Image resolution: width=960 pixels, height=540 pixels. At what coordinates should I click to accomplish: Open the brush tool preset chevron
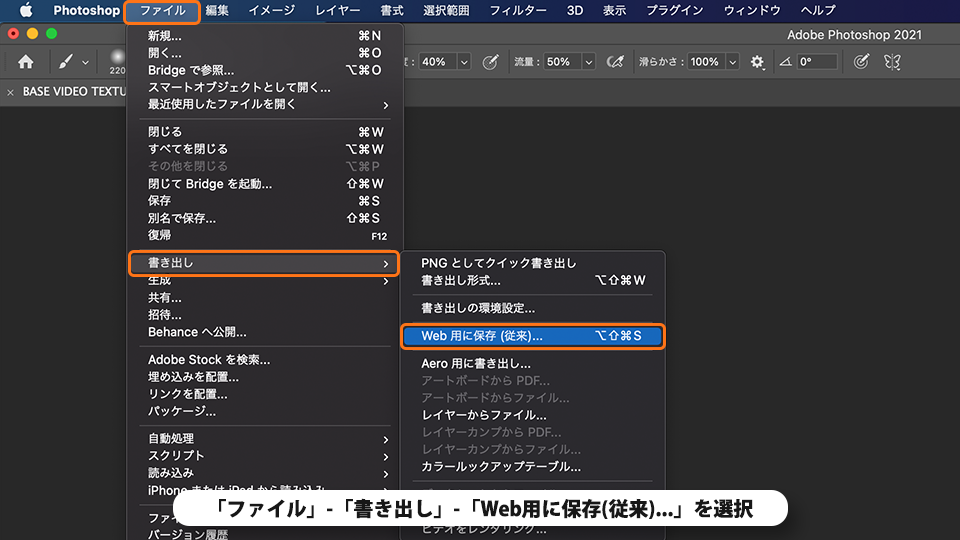85,62
